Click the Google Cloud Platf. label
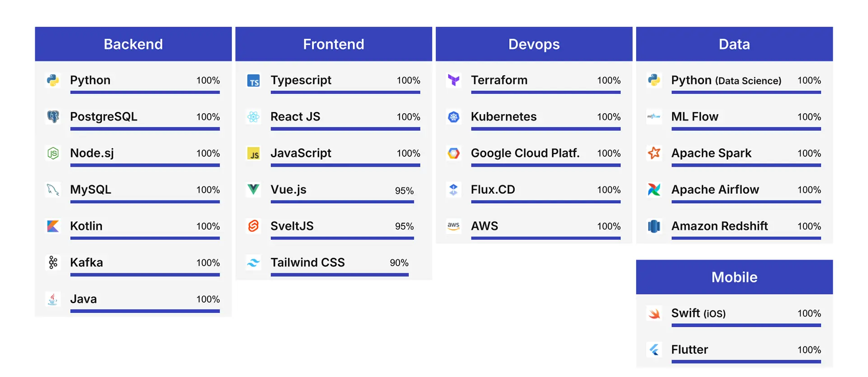This screenshot has height=377, width=868. 525,153
